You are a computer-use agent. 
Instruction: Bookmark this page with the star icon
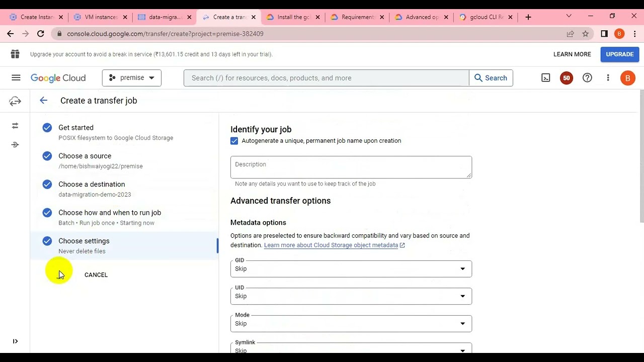click(586, 34)
